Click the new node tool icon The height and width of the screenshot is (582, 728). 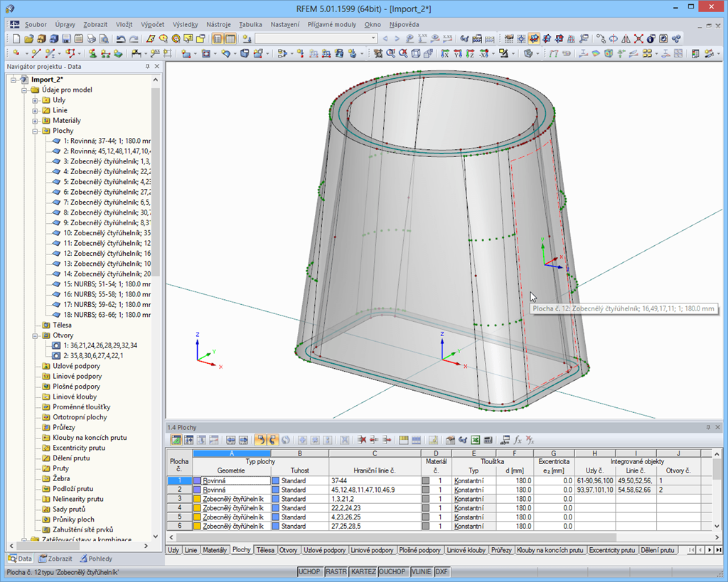coord(17,53)
